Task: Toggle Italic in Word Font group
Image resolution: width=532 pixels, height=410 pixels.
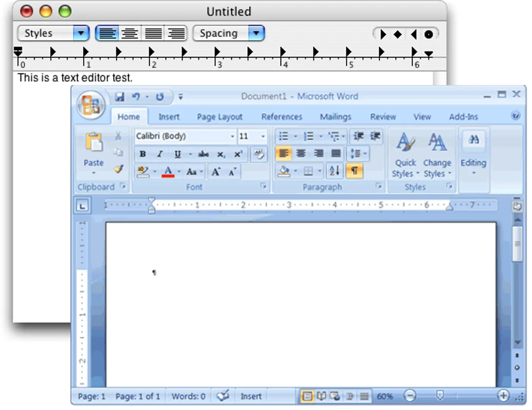Action: (160, 154)
